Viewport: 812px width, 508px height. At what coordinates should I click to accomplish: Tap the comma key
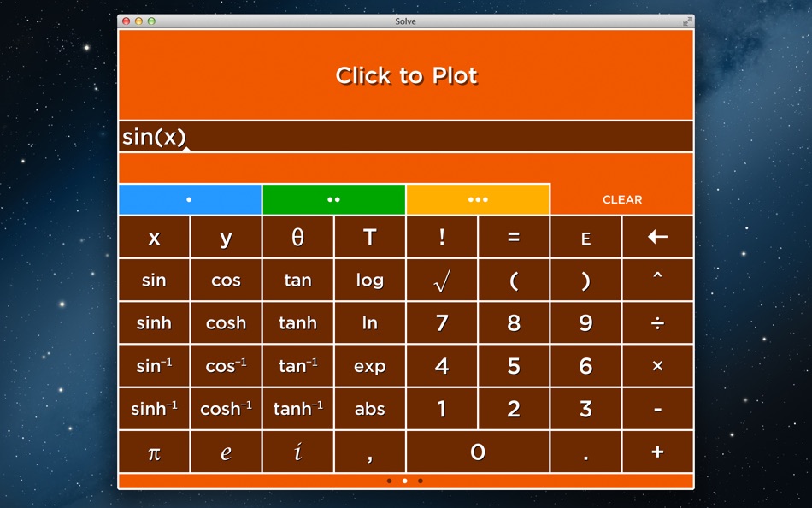click(370, 452)
